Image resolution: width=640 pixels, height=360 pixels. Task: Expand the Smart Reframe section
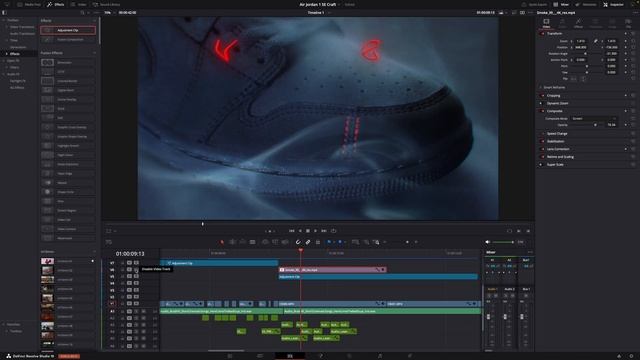(x=553, y=87)
